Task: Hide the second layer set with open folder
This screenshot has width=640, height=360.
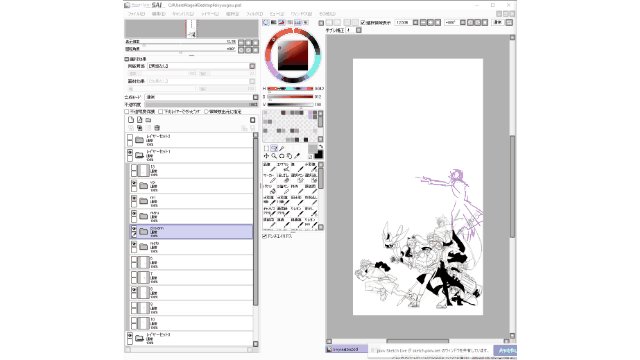Action: pyautogui.click(x=130, y=153)
